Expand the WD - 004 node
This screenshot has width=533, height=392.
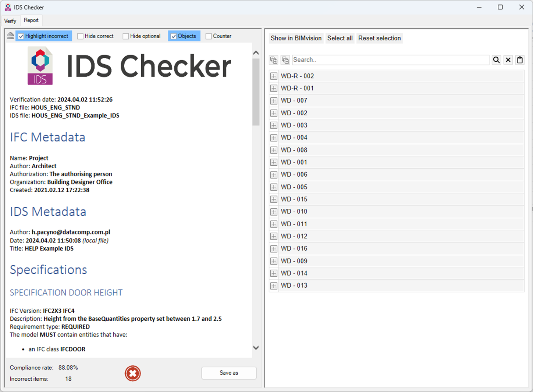pos(274,138)
